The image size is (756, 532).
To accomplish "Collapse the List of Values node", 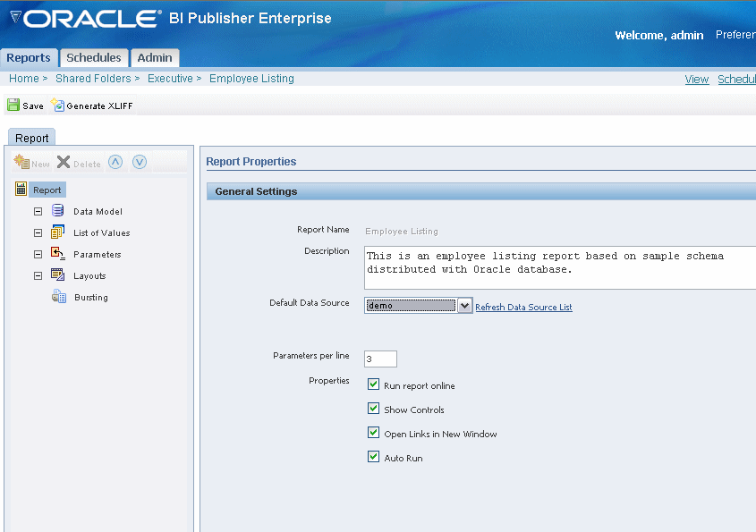I will click(x=38, y=232).
